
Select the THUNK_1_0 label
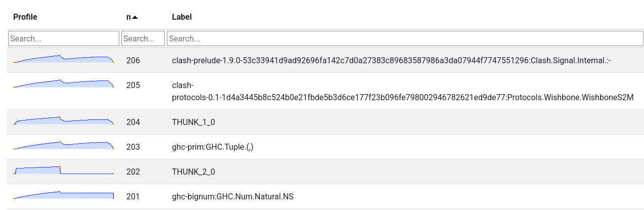pos(194,122)
